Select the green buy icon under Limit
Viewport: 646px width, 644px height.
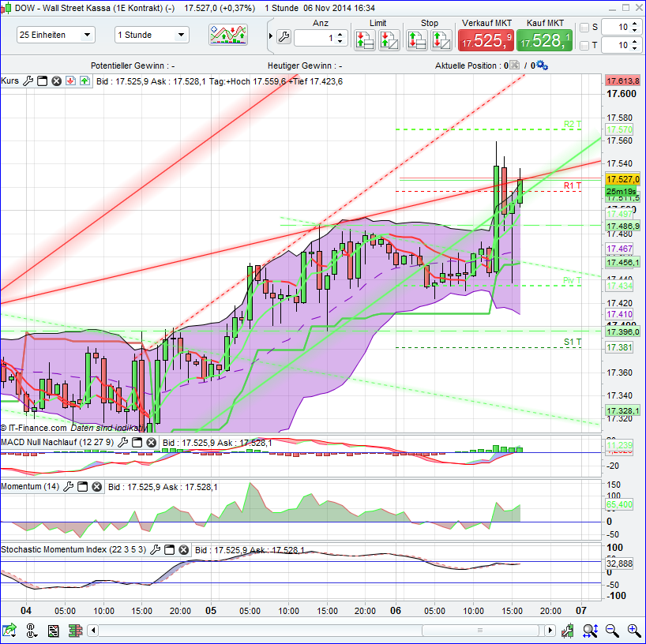(x=365, y=39)
